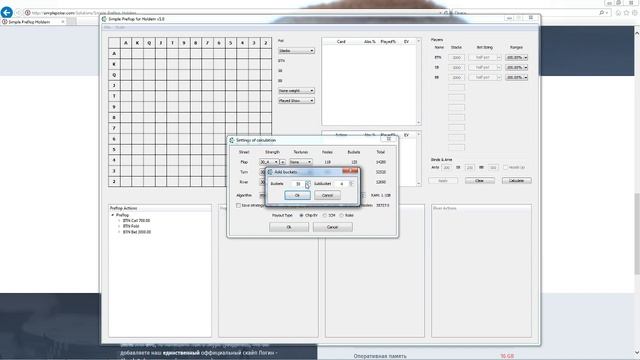Click the Buckets stepper arrows in Add buckets

pyautogui.click(x=308, y=184)
